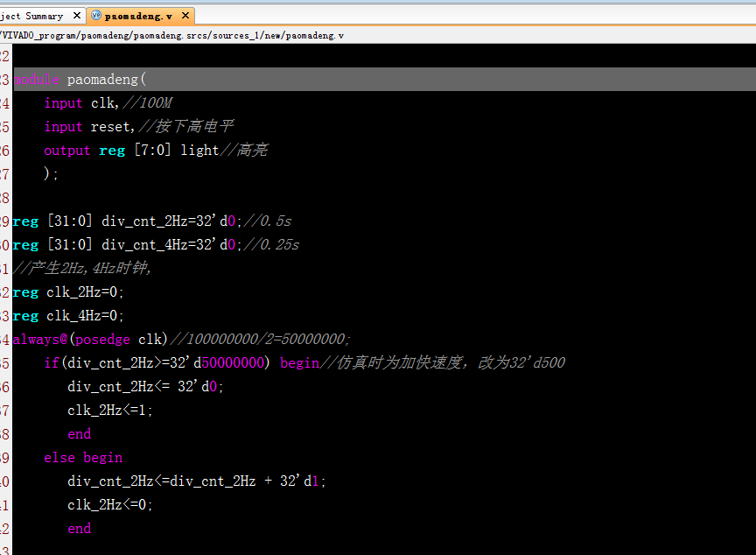The width and height of the screenshot is (756, 555).
Task: Click the '//100000000/2=50000000;' comment
Action: tap(261, 339)
